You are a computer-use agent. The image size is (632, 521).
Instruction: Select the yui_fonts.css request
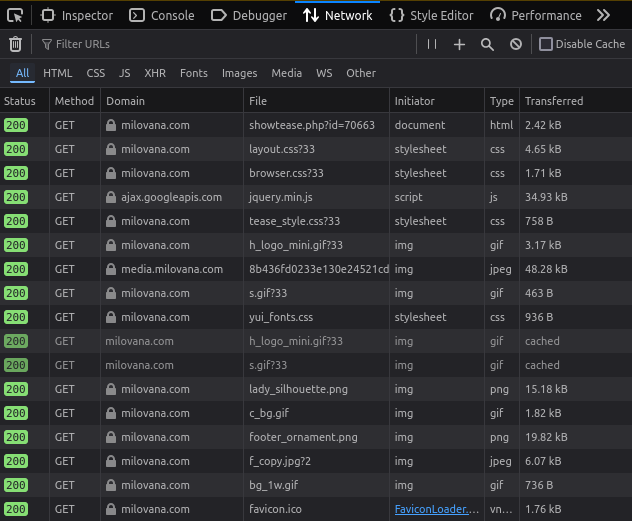coord(316,317)
